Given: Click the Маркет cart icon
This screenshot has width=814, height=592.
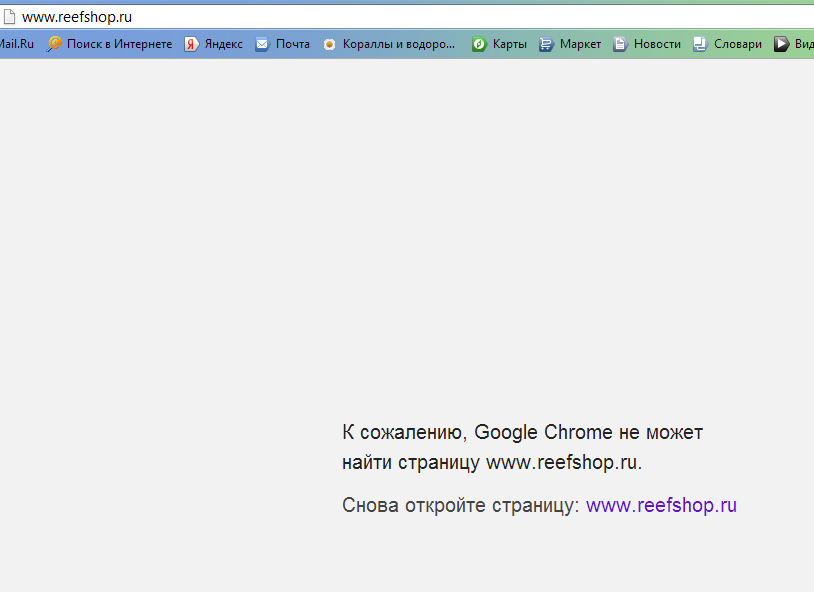Looking at the screenshot, I should 546,44.
